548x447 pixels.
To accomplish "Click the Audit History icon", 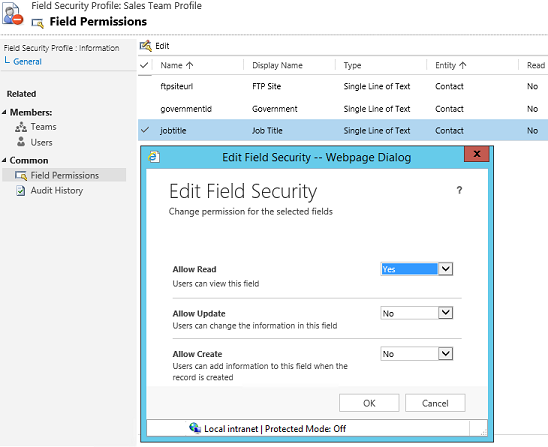I will click(21, 191).
